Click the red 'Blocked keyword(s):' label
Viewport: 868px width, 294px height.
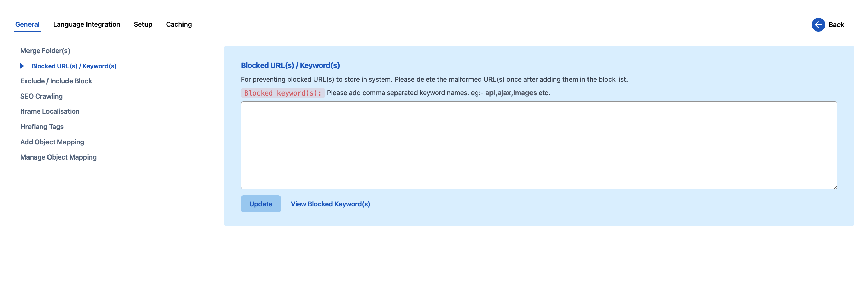[283, 93]
